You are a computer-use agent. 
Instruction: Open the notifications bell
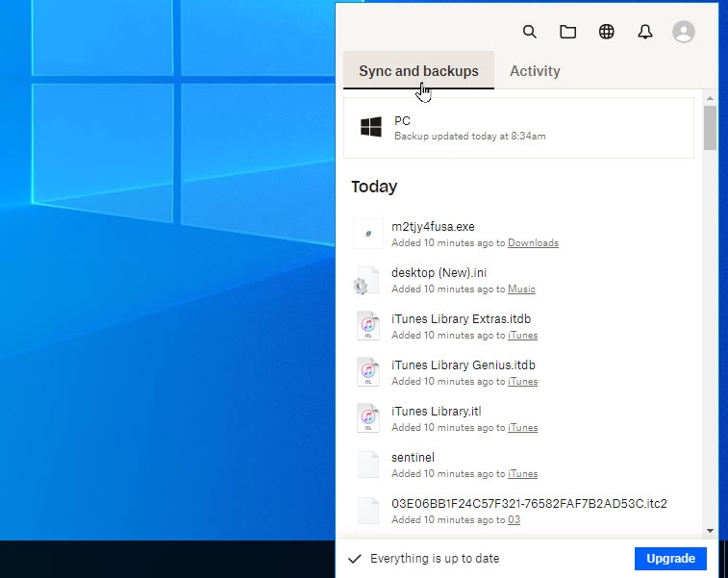tap(645, 32)
